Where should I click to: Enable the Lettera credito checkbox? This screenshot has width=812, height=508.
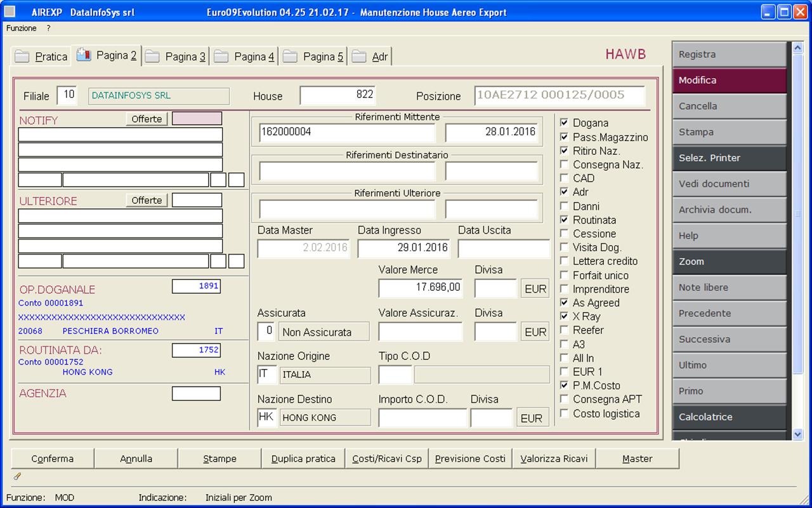click(565, 261)
